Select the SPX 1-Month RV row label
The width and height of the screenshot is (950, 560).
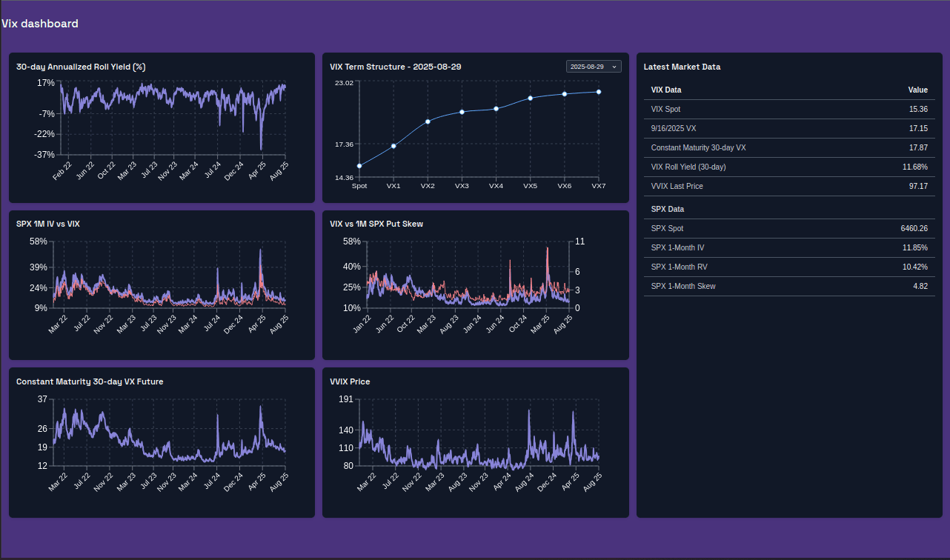(x=679, y=267)
